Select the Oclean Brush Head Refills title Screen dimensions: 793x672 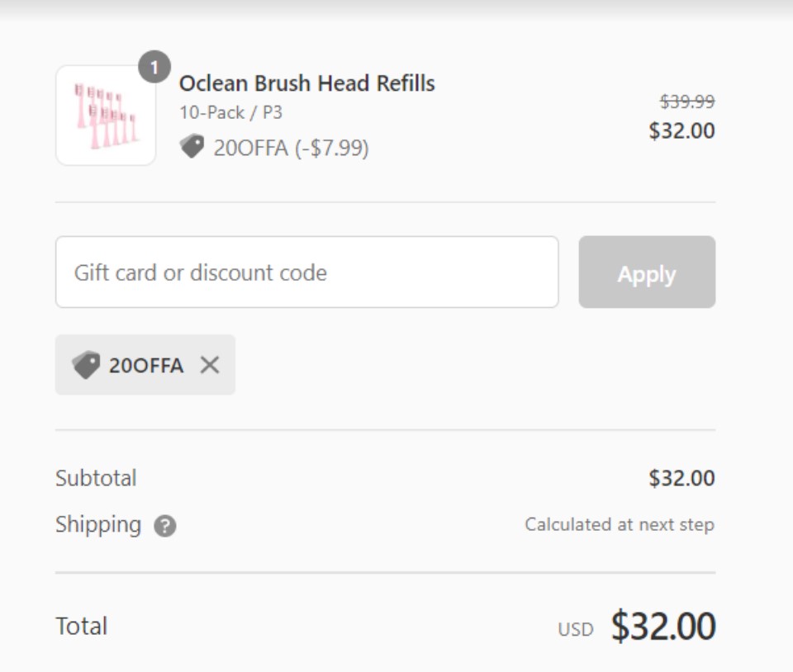tap(307, 83)
